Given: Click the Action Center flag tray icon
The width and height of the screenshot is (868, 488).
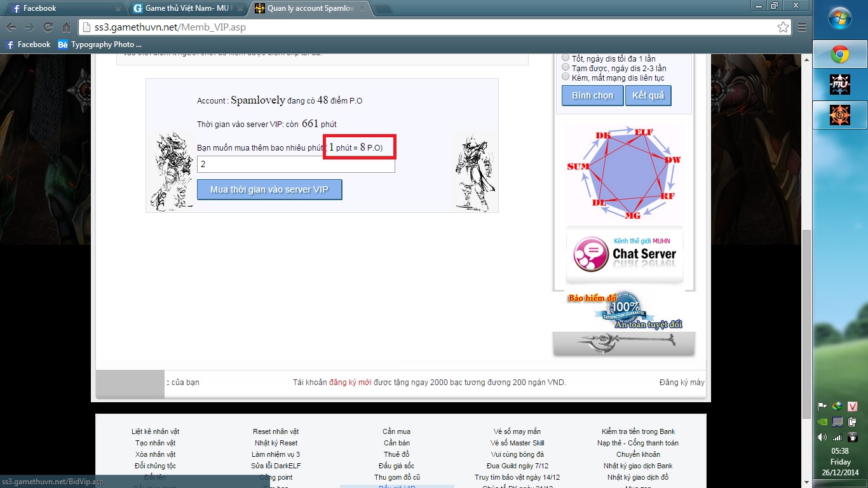Looking at the screenshot, I should tap(822, 407).
